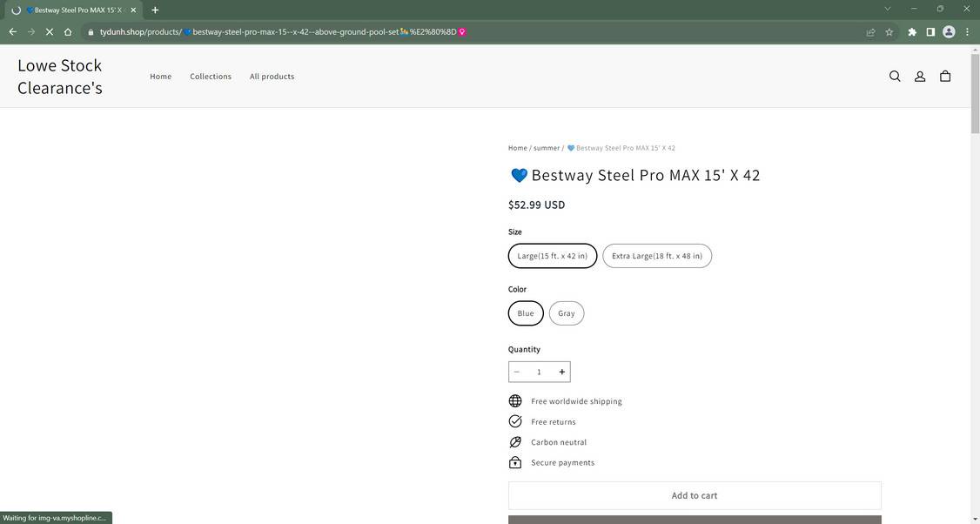The image size is (980, 524).
Task: Select Large (15 ft. x 42 in) size
Action: tap(553, 256)
